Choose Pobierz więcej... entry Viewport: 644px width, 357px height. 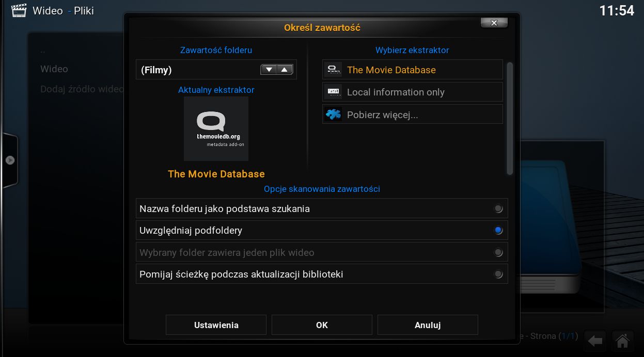(413, 114)
